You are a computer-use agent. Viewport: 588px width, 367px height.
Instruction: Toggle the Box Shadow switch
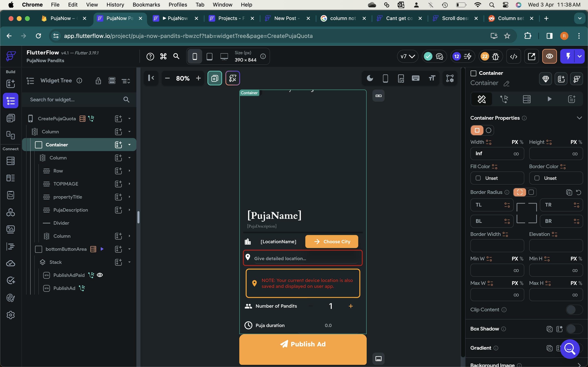[x=574, y=329]
